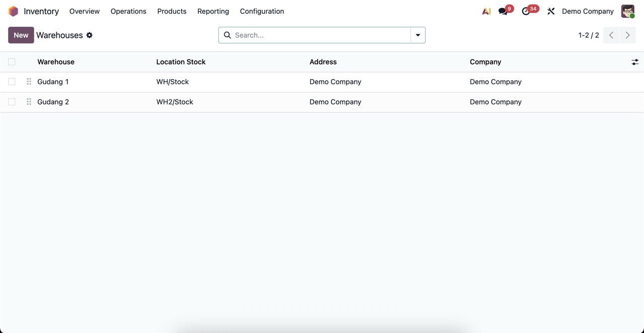Image resolution: width=644 pixels, height=333 pixels.
Task: Tick the select-all header checkbox
Action: pyautogui.click(x=12, y=62)
